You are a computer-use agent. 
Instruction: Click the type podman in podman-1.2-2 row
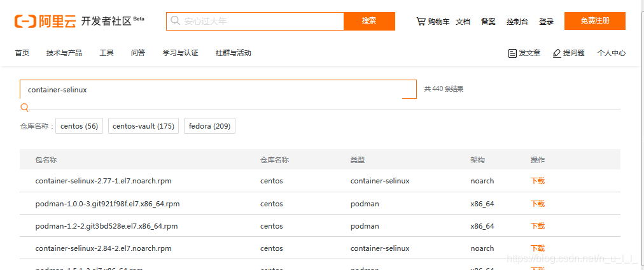coord(365,226)
